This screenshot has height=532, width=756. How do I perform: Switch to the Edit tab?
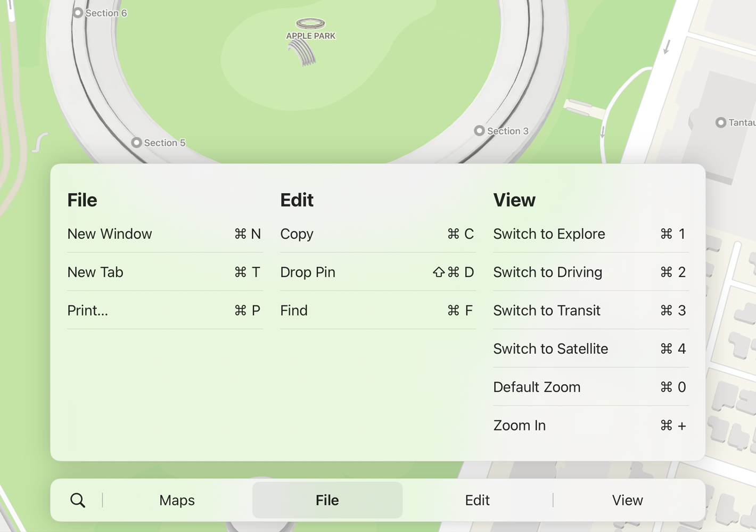[x=477, y=500]
